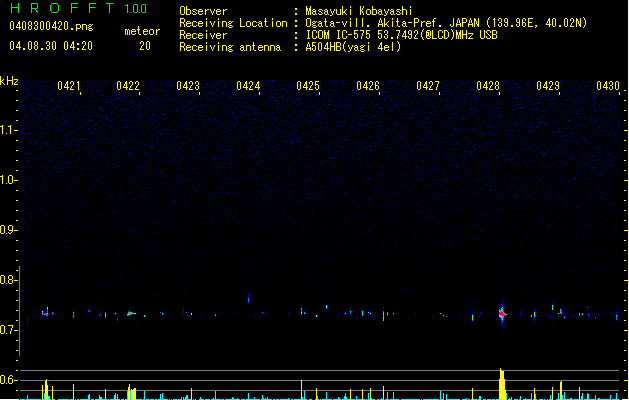Click the 0430 time marker

608,86
